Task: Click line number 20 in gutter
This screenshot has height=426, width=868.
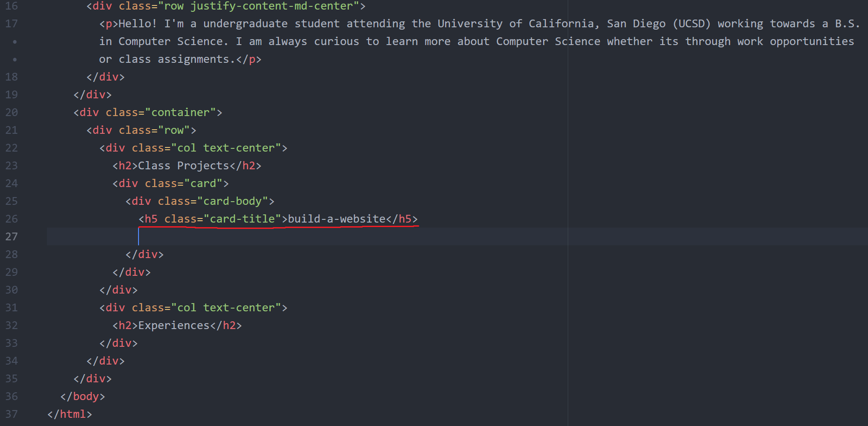Action: (x=11, y=112)
